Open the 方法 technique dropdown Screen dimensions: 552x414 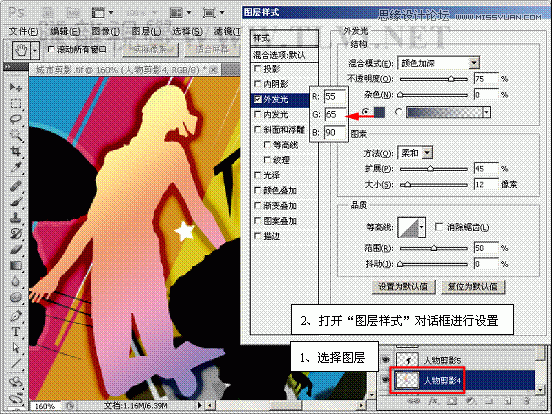427,153
